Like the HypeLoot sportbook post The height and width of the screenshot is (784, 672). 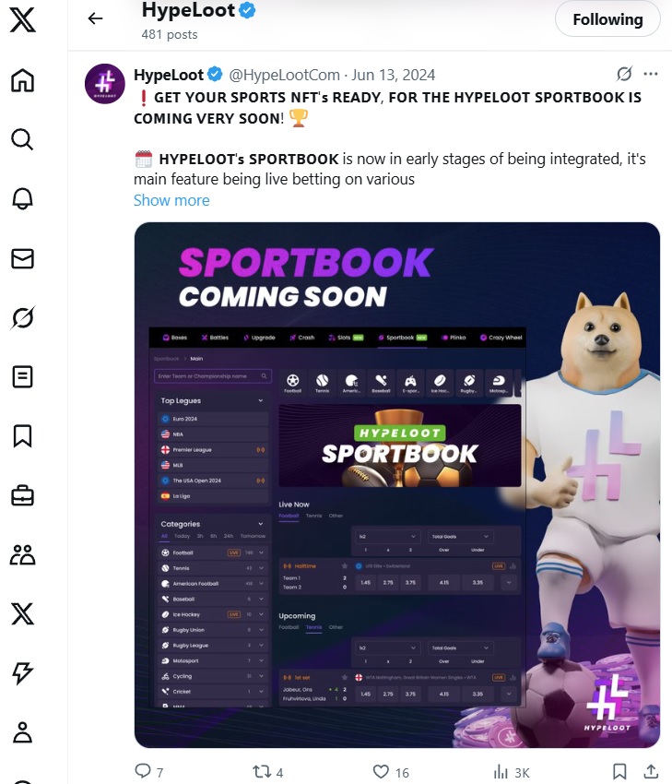[x=382, y=771]
